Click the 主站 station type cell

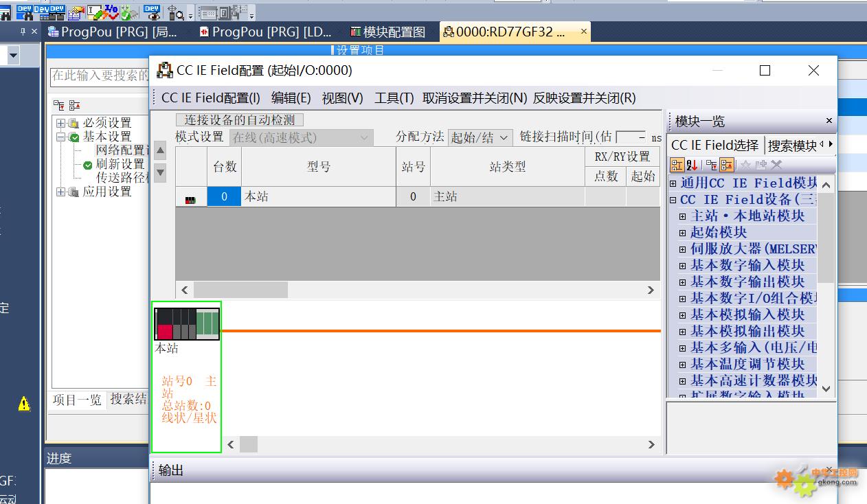(508, 196)
